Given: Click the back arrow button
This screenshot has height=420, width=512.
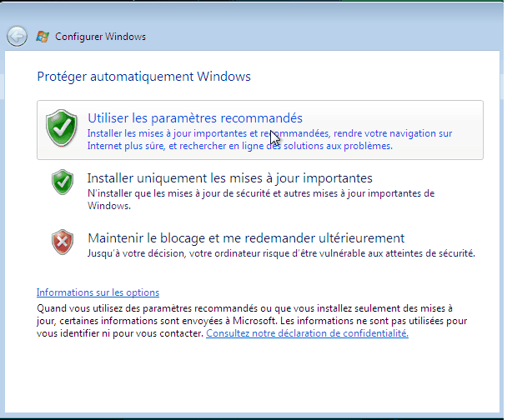Looking at the screenshot, I should click(17, 36).
